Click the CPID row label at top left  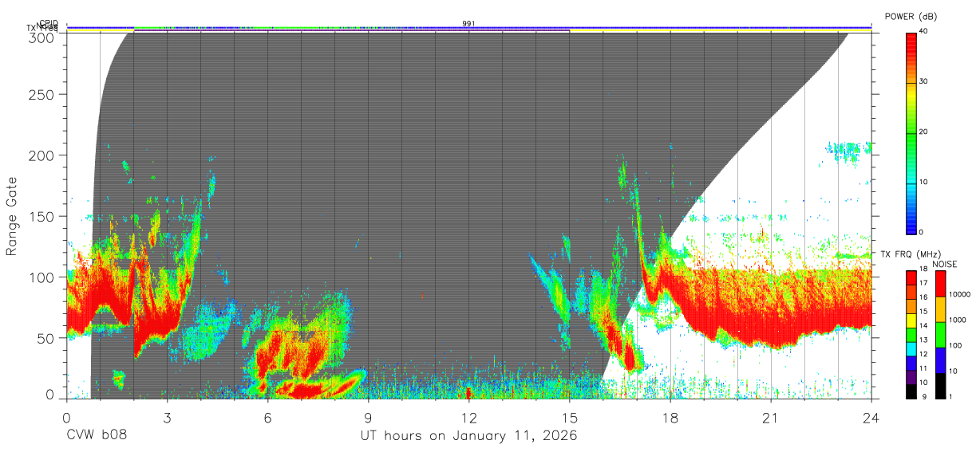click(48, 23)
